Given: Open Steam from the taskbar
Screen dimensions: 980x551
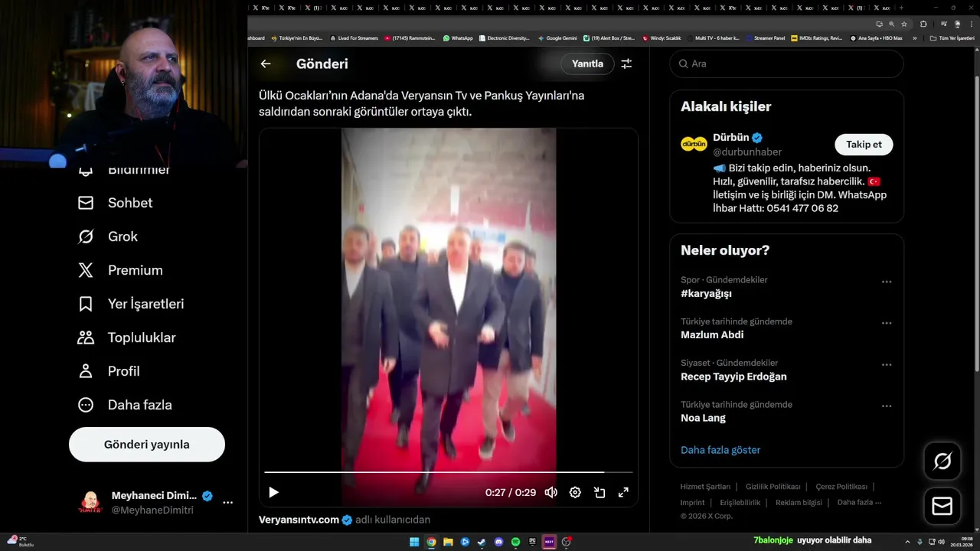Looking at the screenshot, I should point(482,542).
